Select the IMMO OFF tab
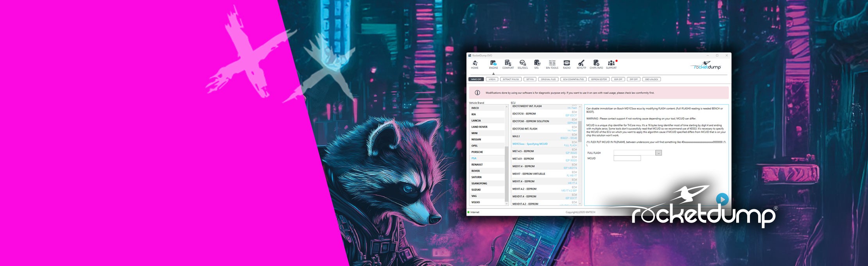868x266 pixels. [x=476, y=79]
